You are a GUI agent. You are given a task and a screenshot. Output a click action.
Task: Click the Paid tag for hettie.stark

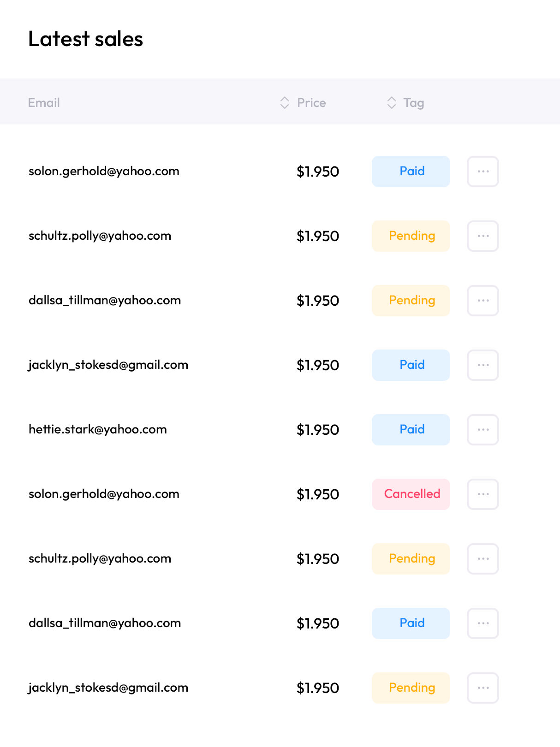pos(411,429)
